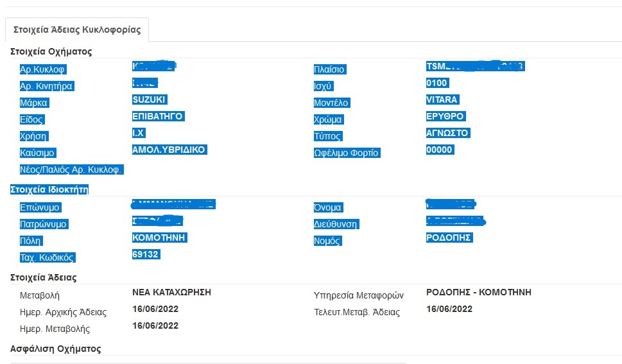Select the postal code 69132
The image size is (622, 364).
tap(146, 254)
